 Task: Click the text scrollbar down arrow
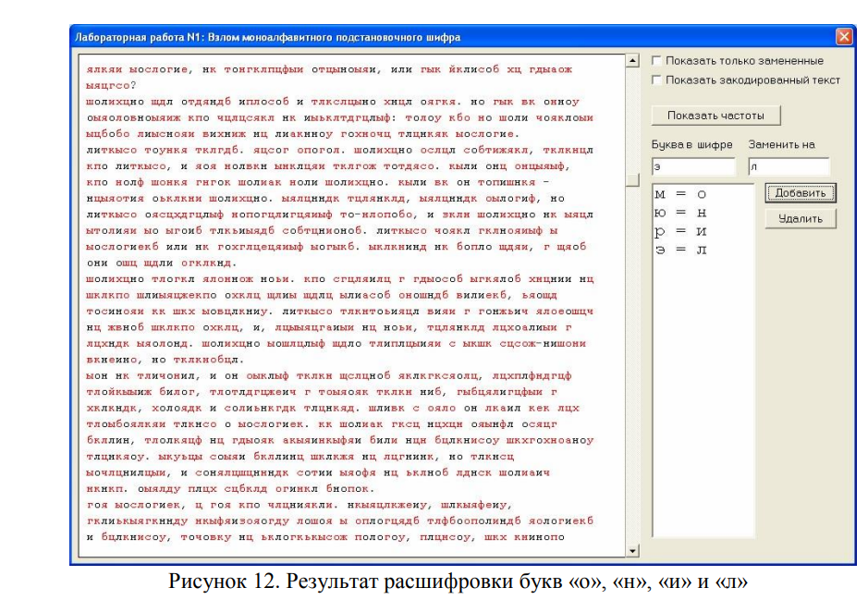coord(632,551)
